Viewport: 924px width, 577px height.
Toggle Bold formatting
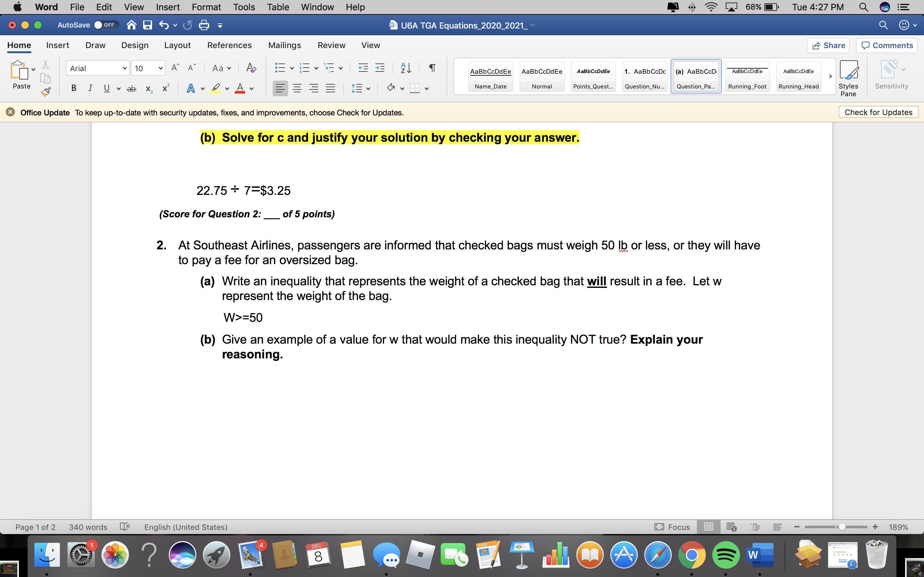[x=74, y=88]
